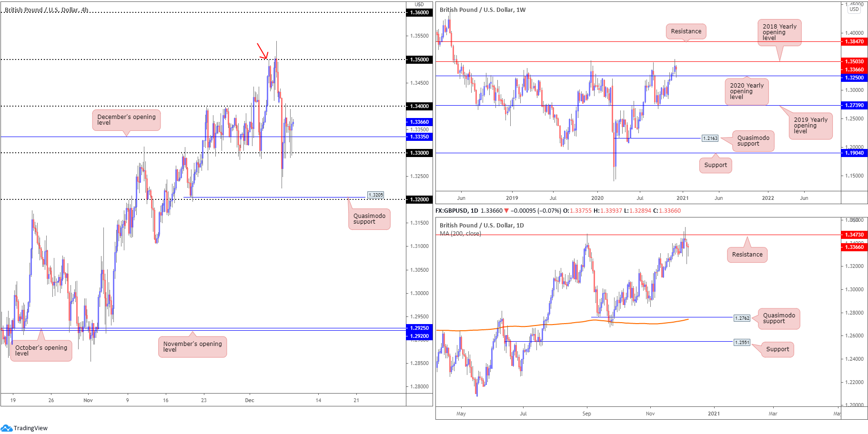Select the 1W chart title text

(483, 10)
